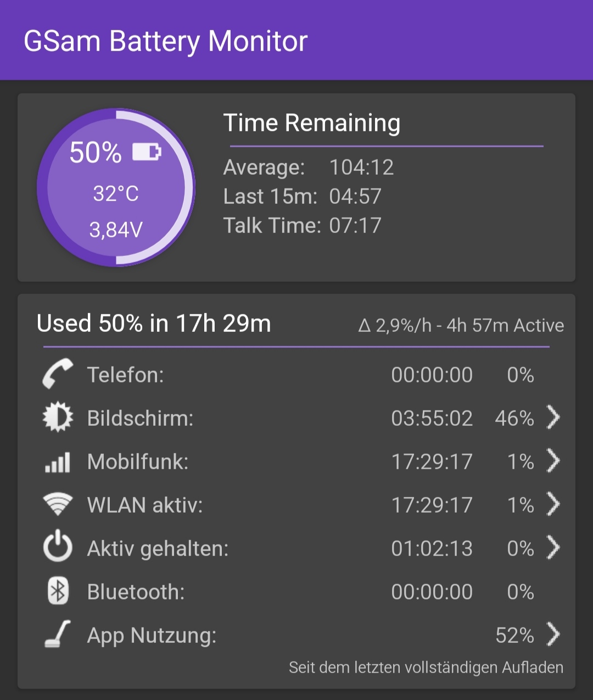Tap the Mobilfunk signal bars icon

pyautogui.click(x=58, y=462)
